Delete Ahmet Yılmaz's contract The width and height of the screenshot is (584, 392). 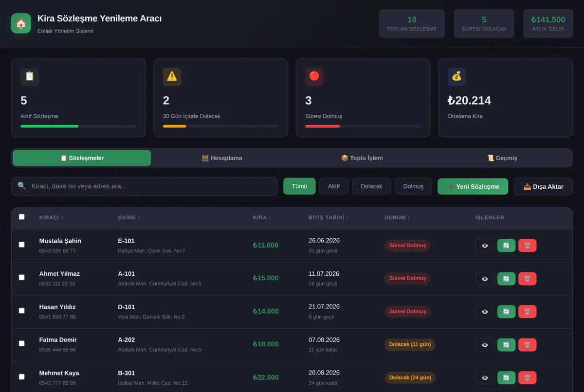click(528, 279)
